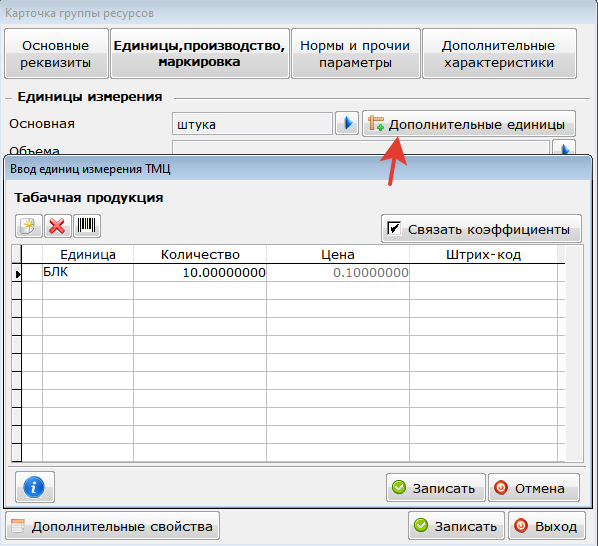Click the Штрих-код column header
Screen dimensions: 598x546
click(x=483, y=254)
